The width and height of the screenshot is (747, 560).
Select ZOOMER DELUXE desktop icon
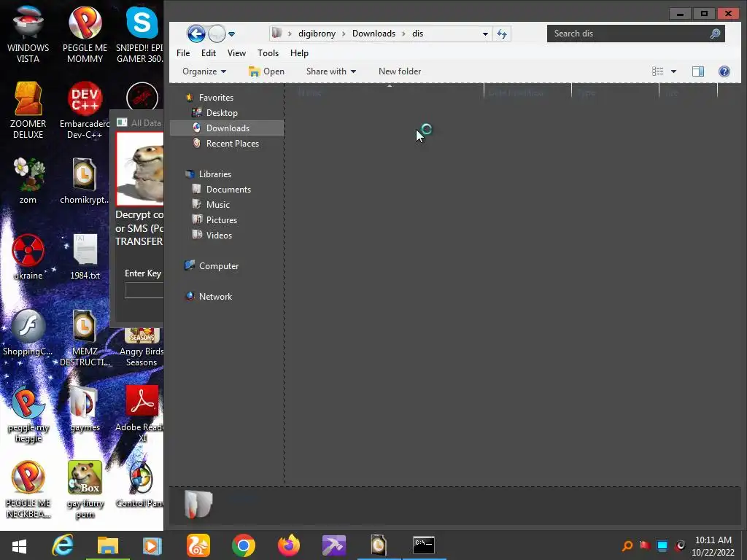coord(28,110)
